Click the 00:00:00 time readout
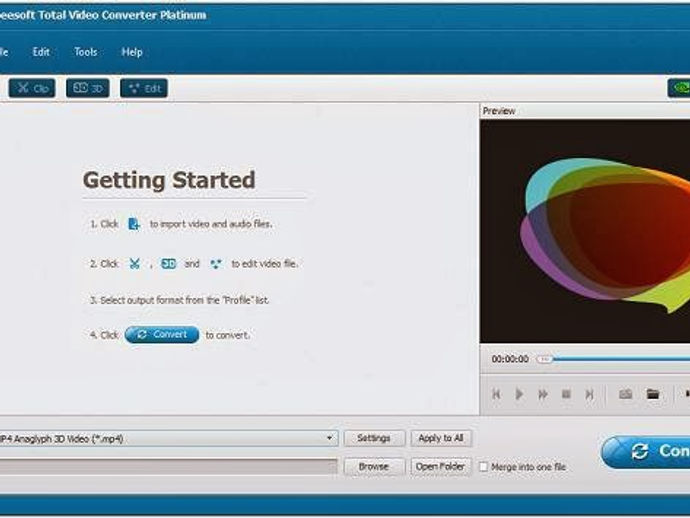 [510, 359]
